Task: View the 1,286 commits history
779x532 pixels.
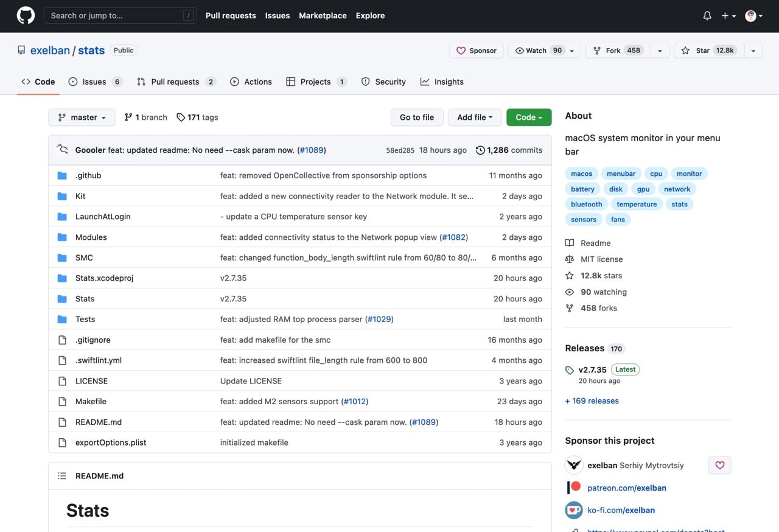Action: coord(509,150)
